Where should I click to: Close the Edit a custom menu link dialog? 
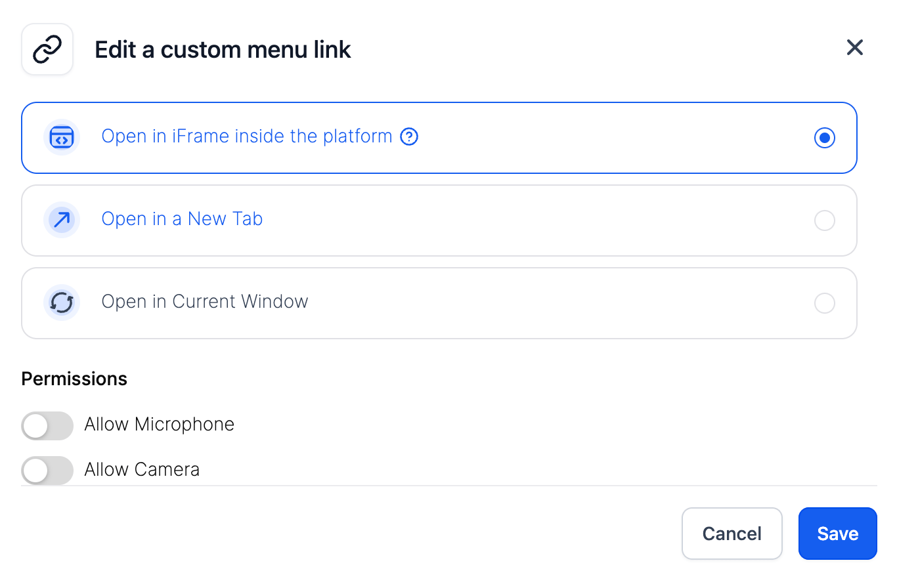[x=854, y=47]
